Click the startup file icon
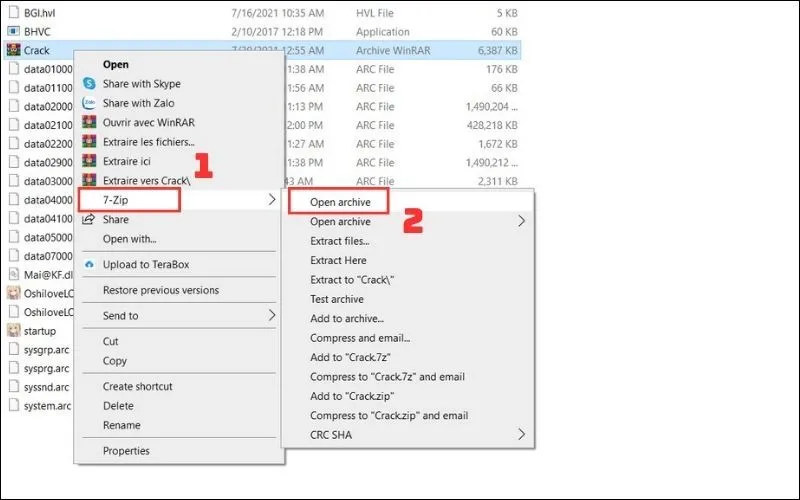 click(14, 331)
